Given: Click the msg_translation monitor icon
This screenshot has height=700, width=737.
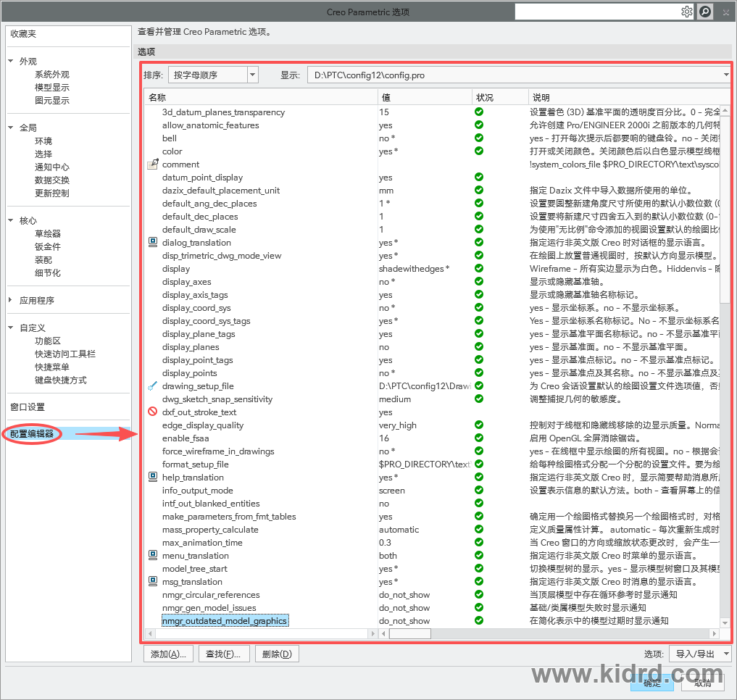Looking at the screenshot, I should pyautogui.click(x=153, y=581).
